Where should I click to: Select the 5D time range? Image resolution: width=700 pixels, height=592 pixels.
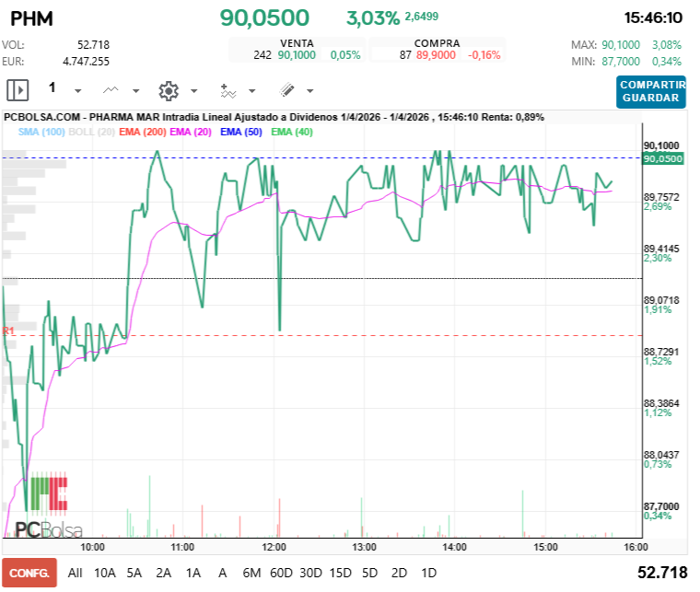[369, 573]
